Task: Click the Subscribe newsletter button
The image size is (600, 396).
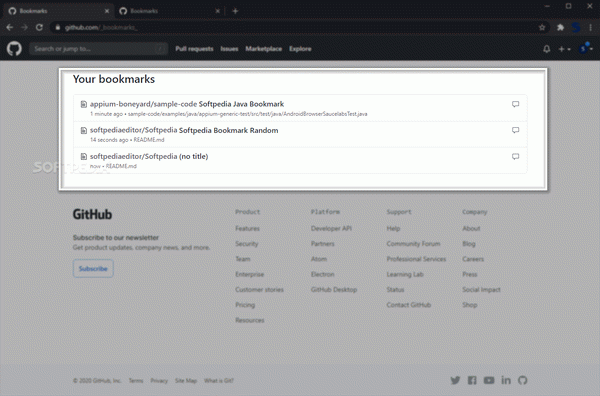Action: coord(93,269)
